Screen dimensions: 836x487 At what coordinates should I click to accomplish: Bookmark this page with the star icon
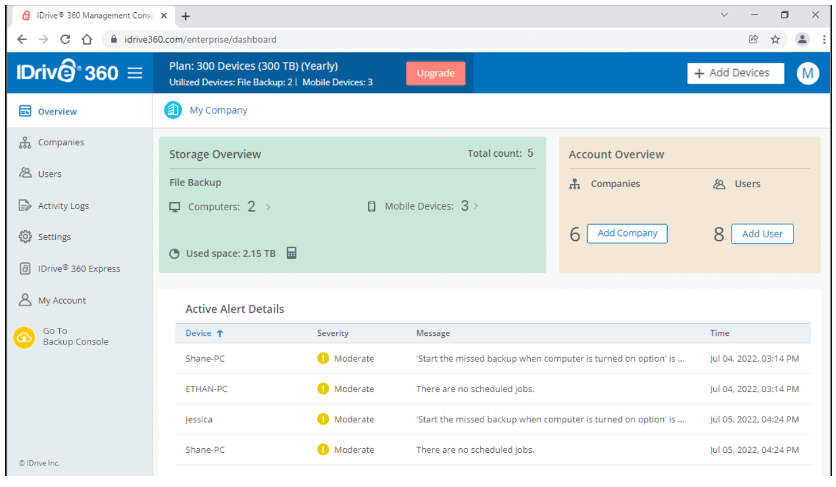point(775,39)
